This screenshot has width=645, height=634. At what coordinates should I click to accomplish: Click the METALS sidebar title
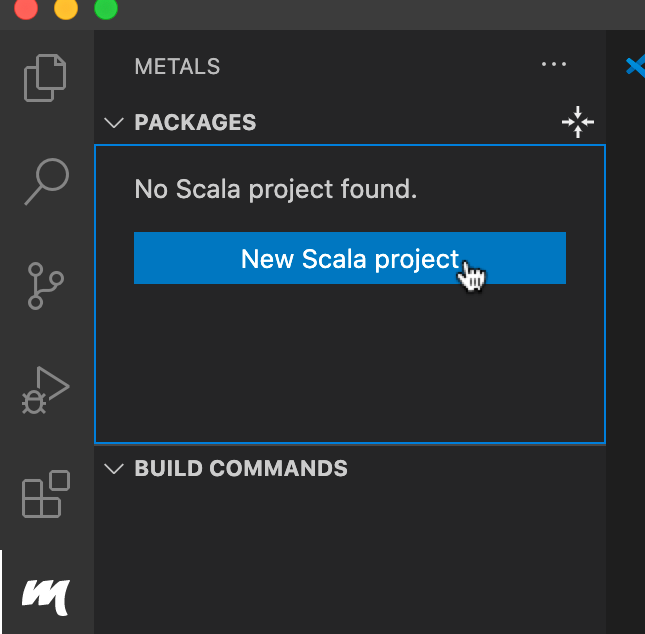[177, 67]
